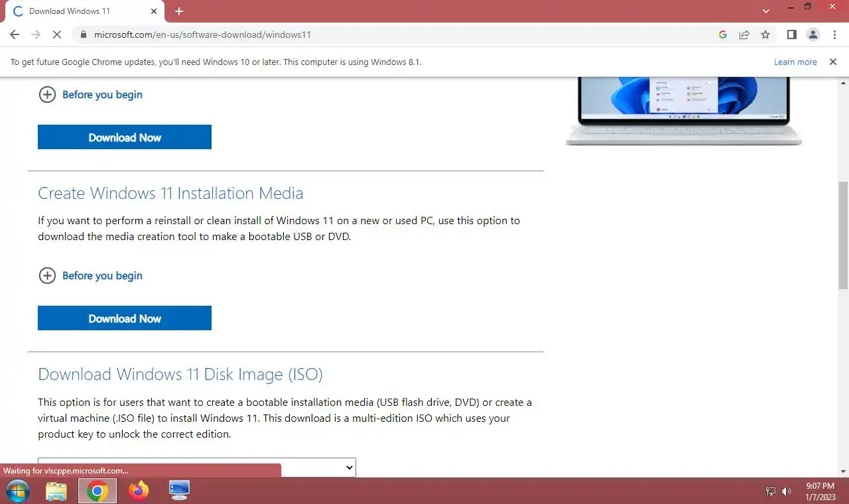Open the taskbar clock showing 9:07 PM
849x504 pixels.
(x=820, y=491)
